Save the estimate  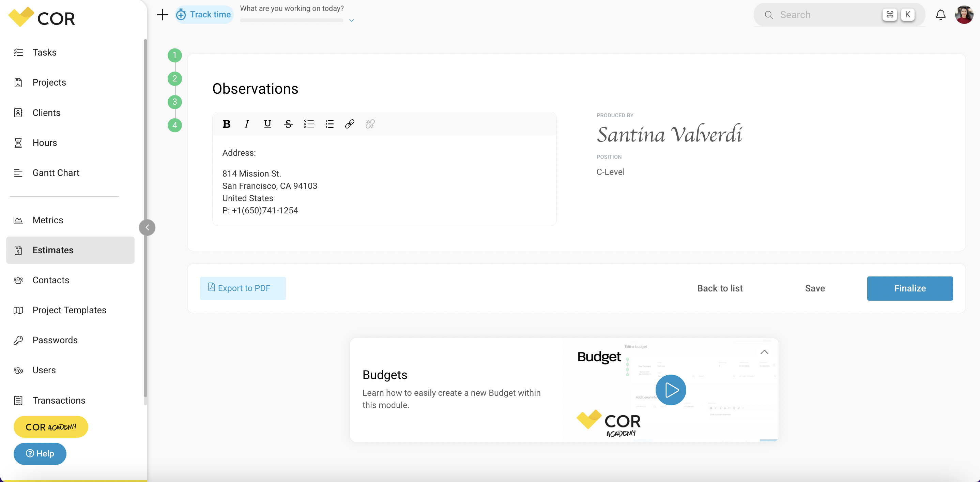tap(814, 288)
